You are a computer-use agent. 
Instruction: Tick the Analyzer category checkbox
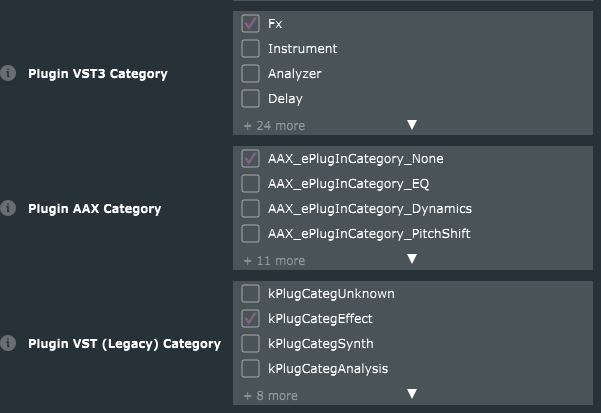click(250, 73)
